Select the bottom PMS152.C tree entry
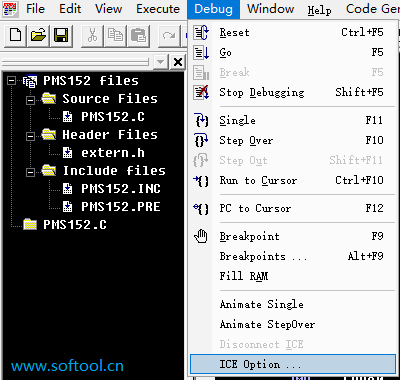 tap(75, 225)
